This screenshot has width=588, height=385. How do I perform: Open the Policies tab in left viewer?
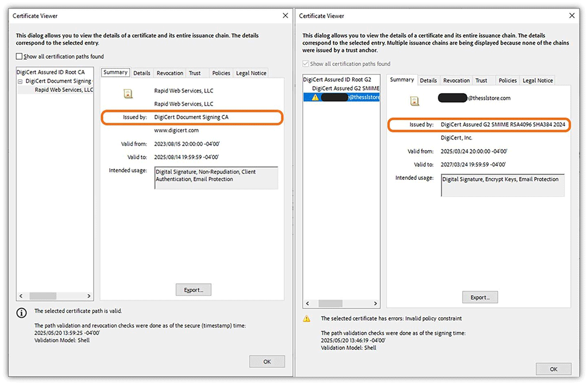(x=221, y=73)
